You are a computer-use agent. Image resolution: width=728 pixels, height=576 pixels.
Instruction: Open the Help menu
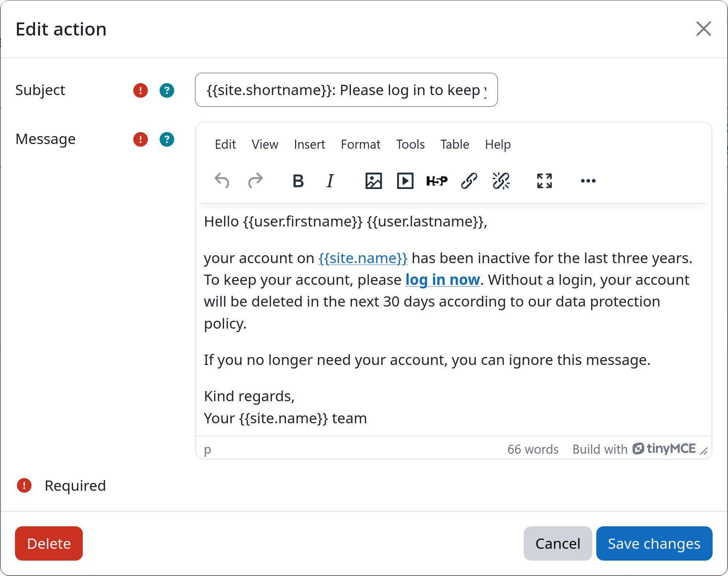tap(498, 144)
